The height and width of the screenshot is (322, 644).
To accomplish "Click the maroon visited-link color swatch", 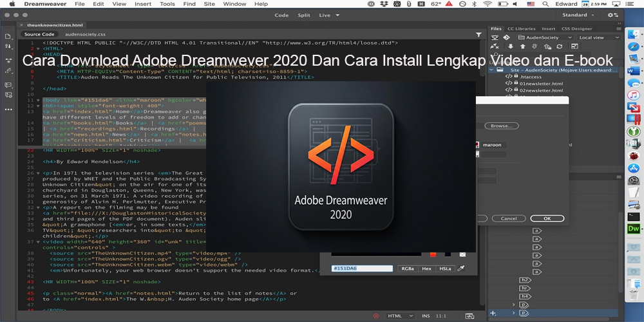I will pyautogui.click(x=477, y=145).
